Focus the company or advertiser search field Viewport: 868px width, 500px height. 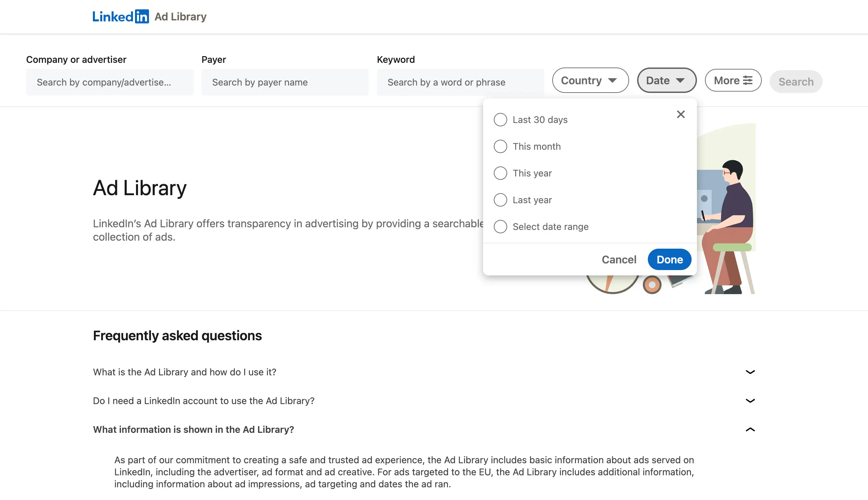tap(110, 83)
